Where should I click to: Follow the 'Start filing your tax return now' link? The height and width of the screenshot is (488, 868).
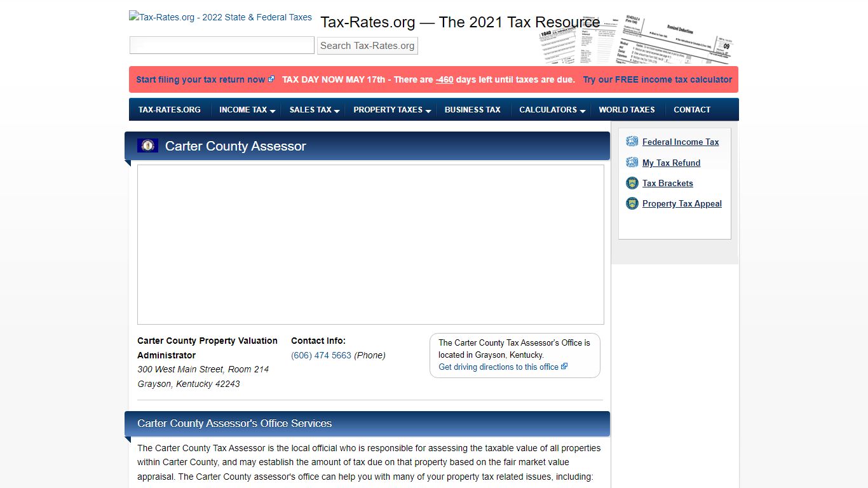tap(201, 79)
